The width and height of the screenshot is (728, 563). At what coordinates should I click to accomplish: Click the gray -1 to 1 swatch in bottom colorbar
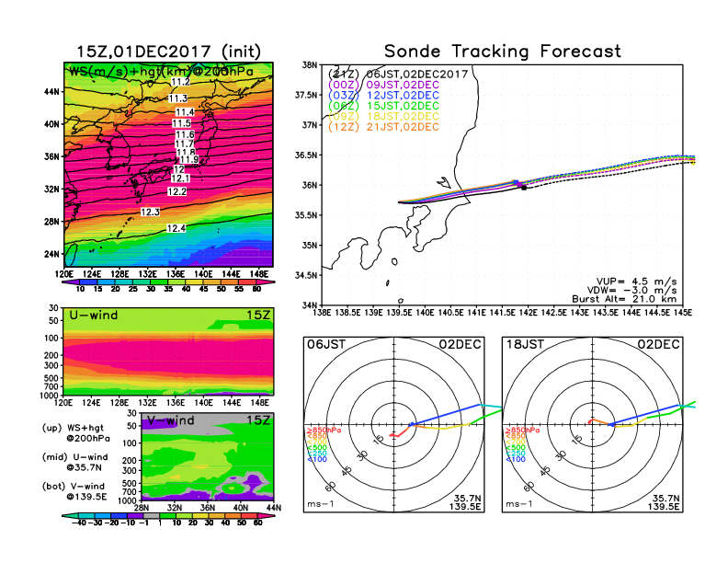click(x=152, y=515)
